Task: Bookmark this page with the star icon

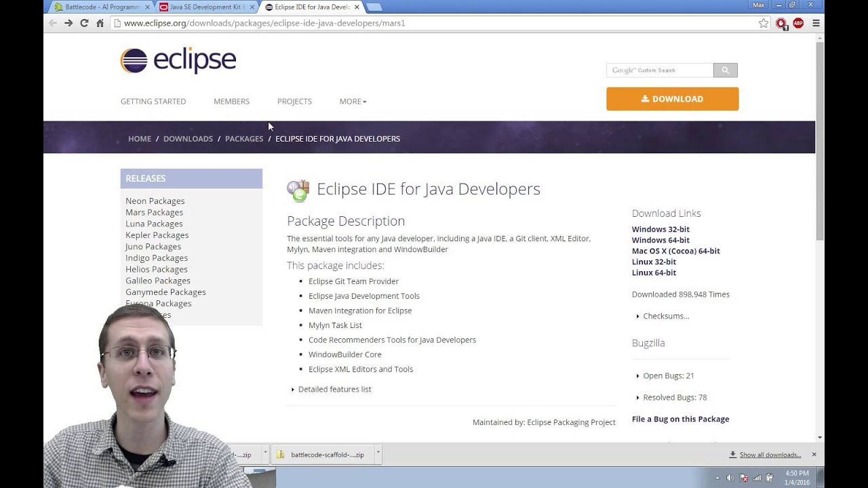Action: (x=764, y=23)
